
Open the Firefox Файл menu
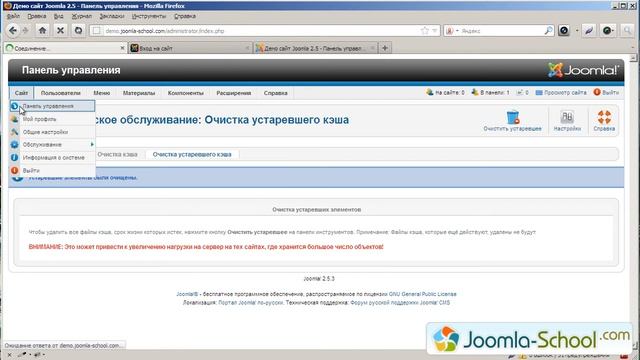(13, 16)
